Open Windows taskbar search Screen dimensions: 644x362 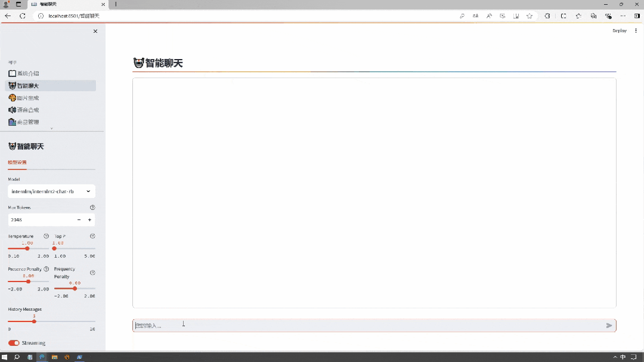click(x=17, y=357)
